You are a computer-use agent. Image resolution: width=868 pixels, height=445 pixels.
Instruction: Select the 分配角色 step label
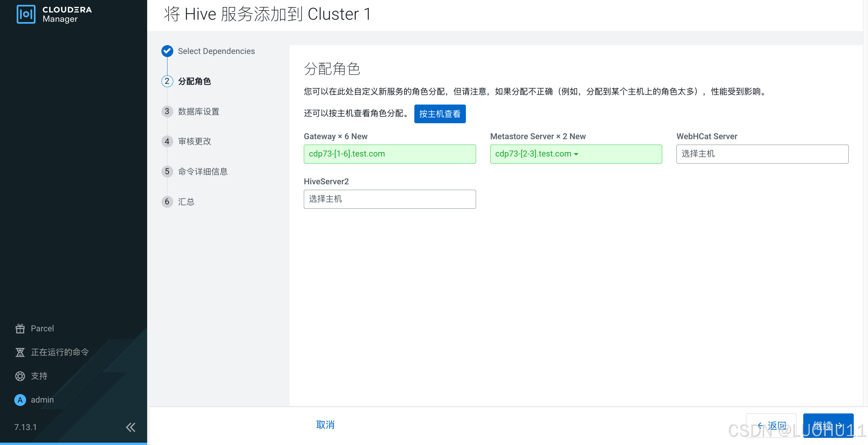pyautogui.click(x=194, y=81)
